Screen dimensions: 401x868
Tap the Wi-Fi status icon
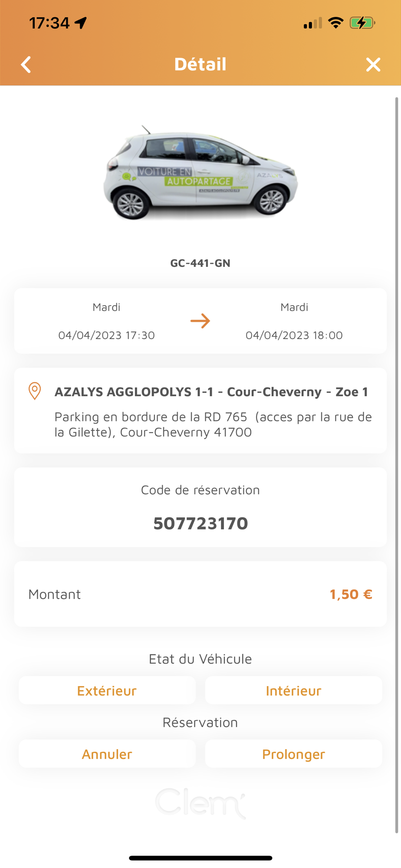tap(335, 23)
